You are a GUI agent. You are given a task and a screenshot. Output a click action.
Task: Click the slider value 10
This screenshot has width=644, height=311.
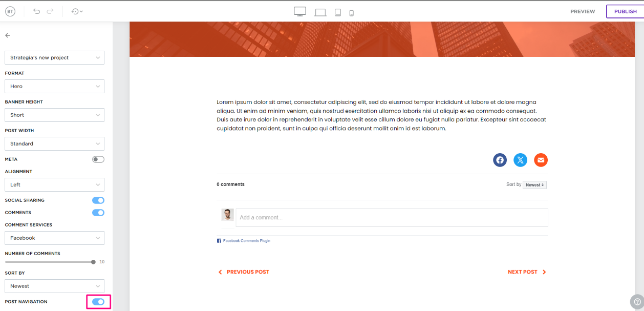tap(102, 262)
